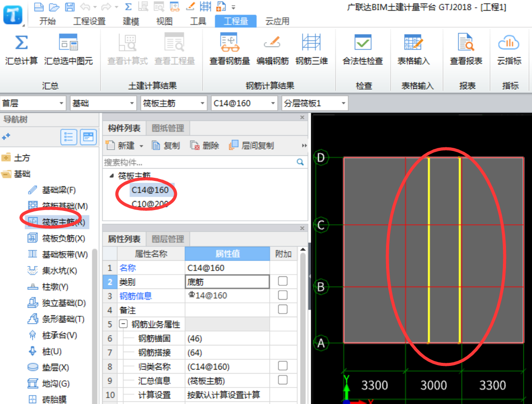Select 基础板带(W) in navigation tree
532x404 pixels.
tap(58, 254)
